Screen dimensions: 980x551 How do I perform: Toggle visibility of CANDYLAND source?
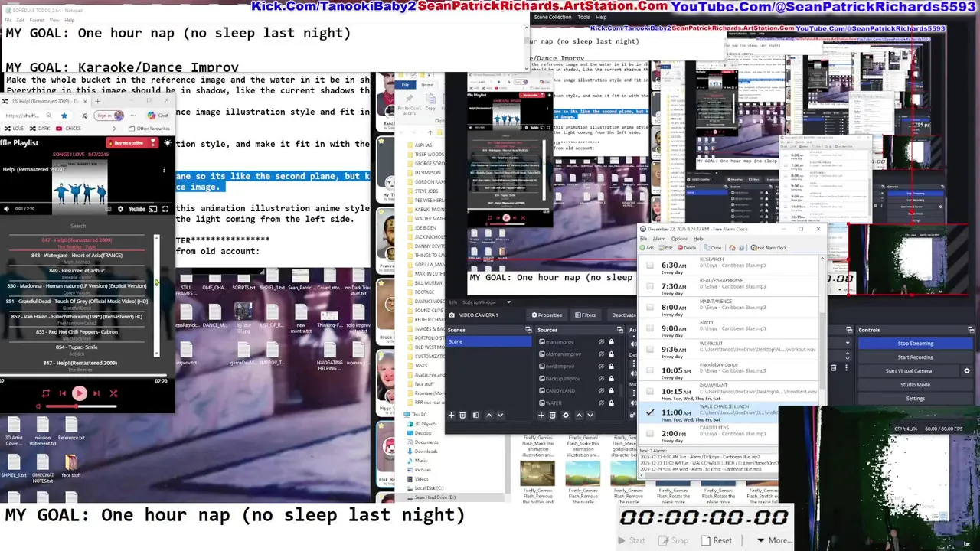[x=601, y=391]
